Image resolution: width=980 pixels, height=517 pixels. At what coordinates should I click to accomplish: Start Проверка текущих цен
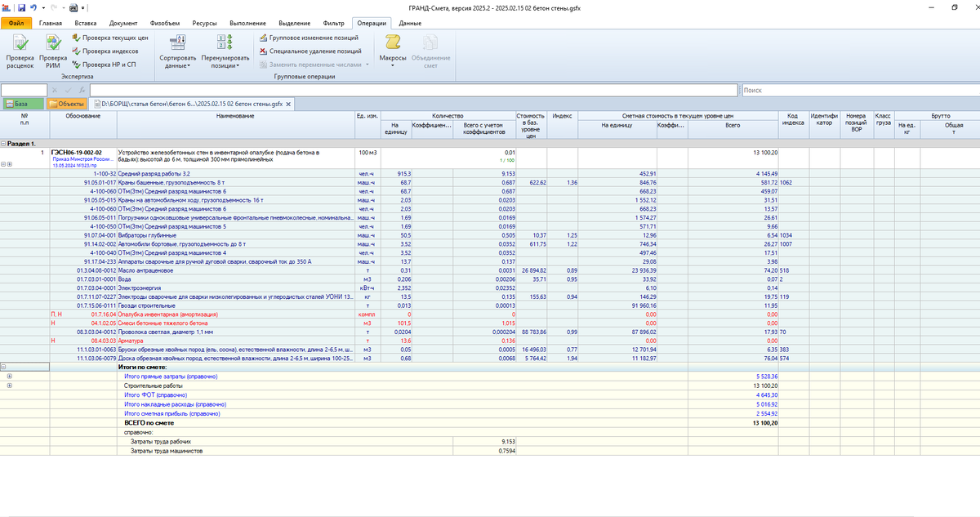(110, 38)
